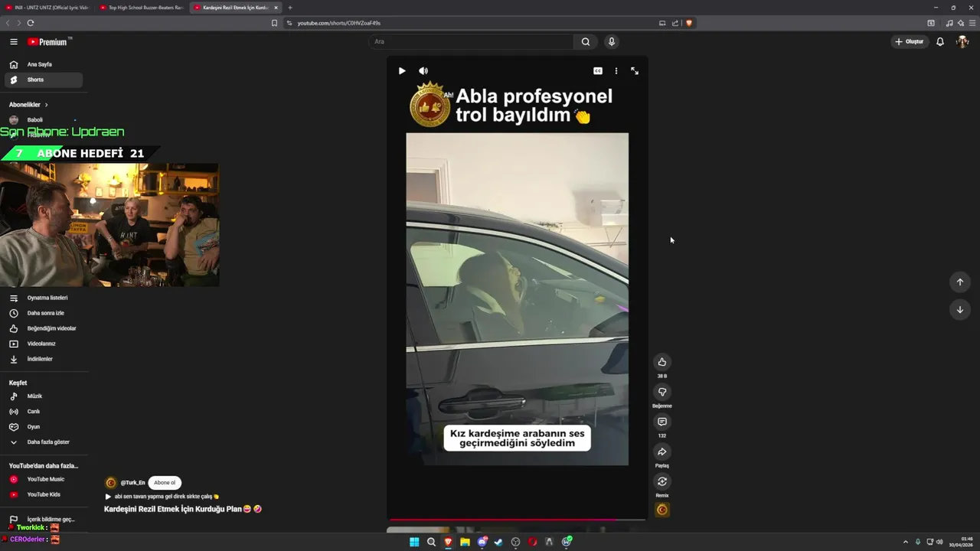This screenshot has height=551, width=980.
Task: Open File Explorer from taskbar
Action: [x=465, y=542]
